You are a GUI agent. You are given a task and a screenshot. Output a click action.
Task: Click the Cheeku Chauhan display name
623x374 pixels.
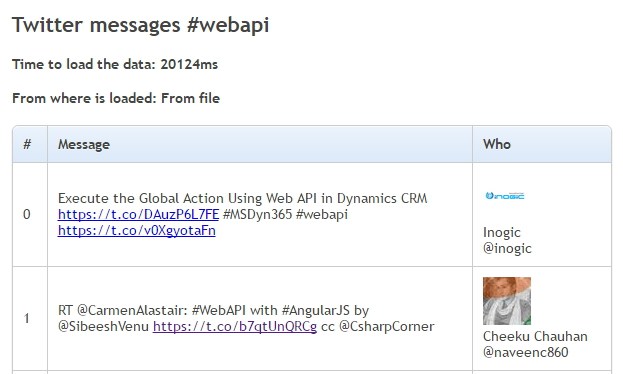[x=535, y=336]
